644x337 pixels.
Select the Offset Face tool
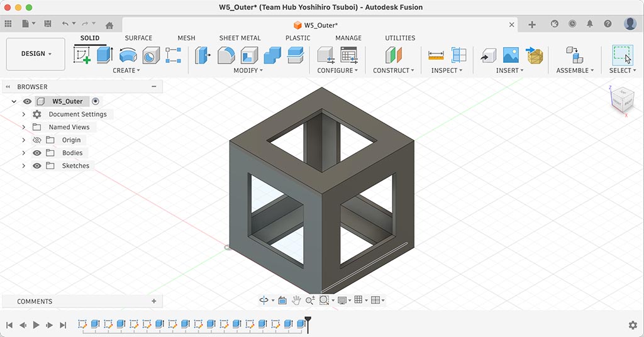(x=296, y=55)
